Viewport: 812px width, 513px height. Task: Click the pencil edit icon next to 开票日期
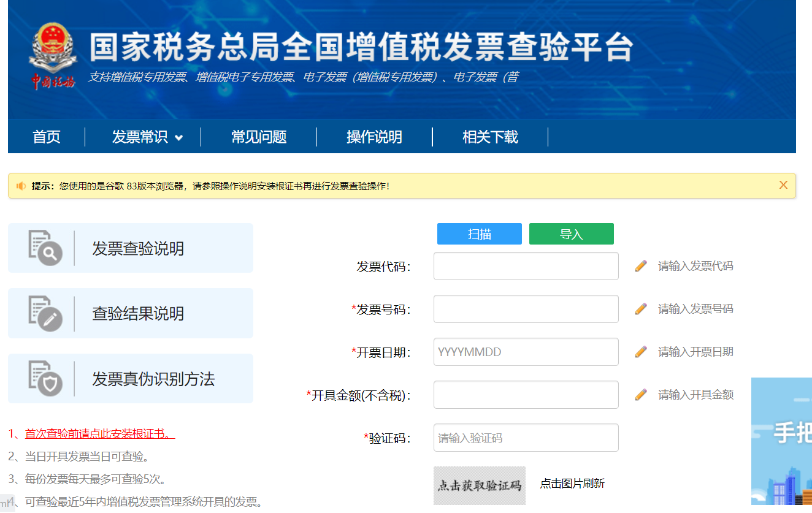click(x=640, y=351)
